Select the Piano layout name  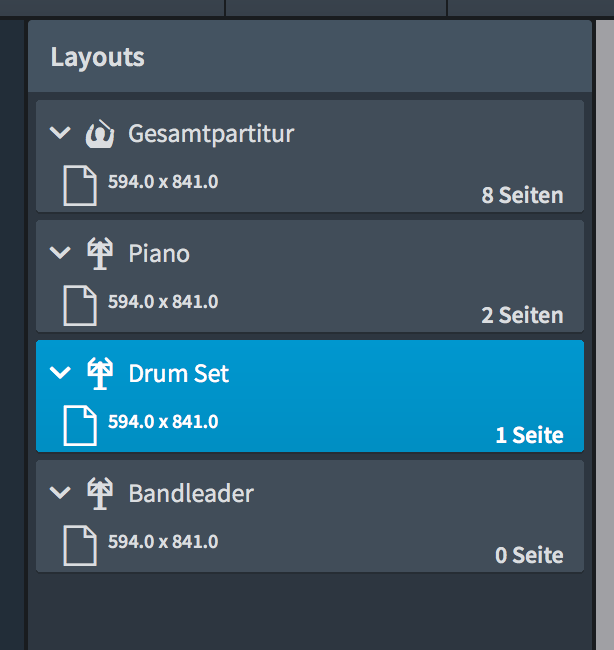click(x=159, y=254)
